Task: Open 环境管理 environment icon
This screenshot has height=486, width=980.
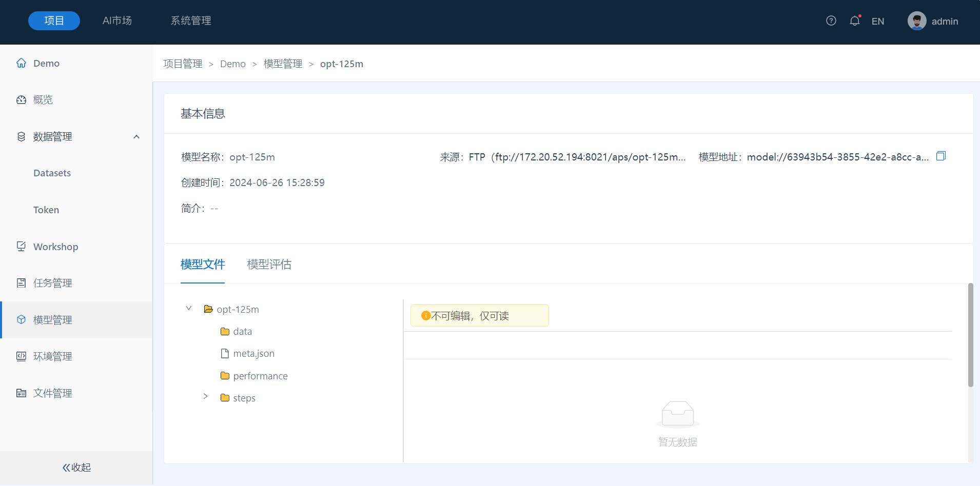Action: (x=21, y=356)
